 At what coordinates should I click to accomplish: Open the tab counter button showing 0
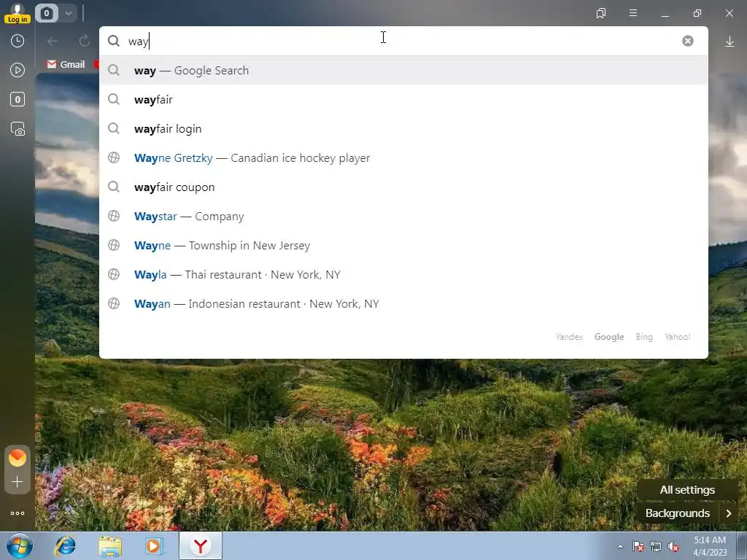[46, 13]
